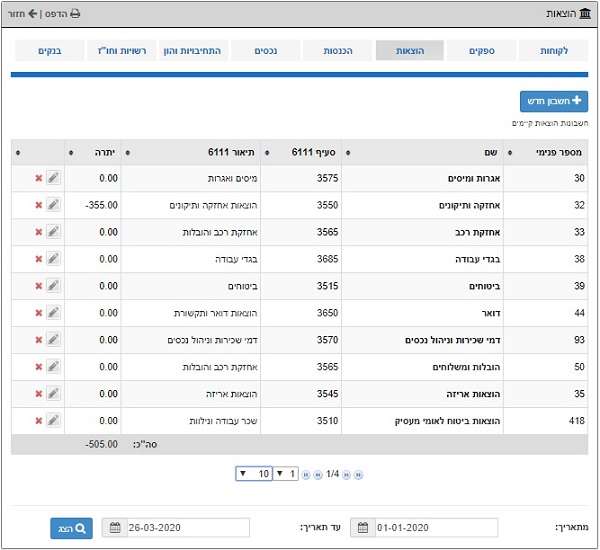Click the חשבון חדש button
Viewport: 600px width, 550px height.
554,101
